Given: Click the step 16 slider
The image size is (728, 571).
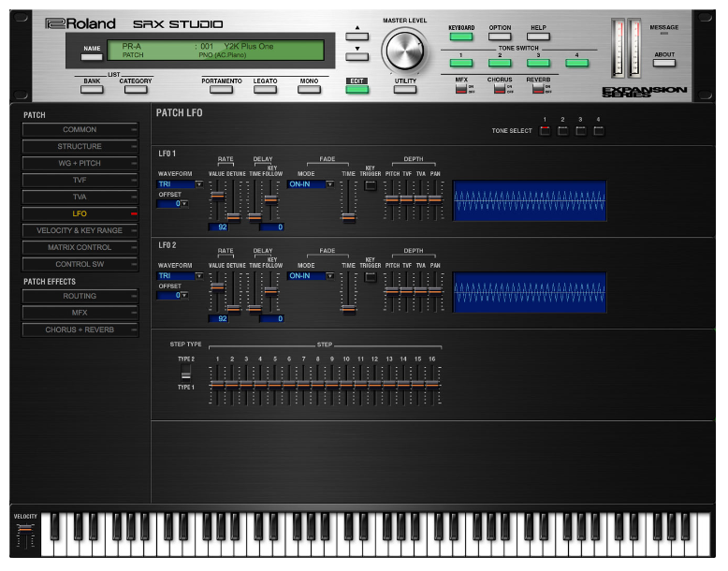Looking at the screenshot, I should (432, 385).
